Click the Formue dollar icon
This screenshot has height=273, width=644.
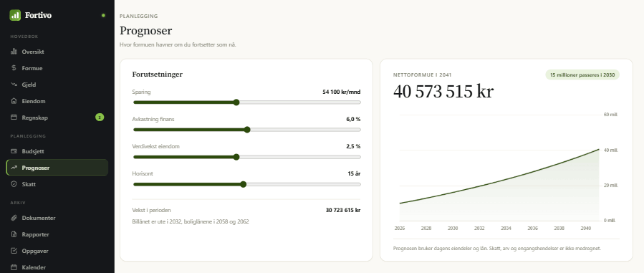(14, 68)
